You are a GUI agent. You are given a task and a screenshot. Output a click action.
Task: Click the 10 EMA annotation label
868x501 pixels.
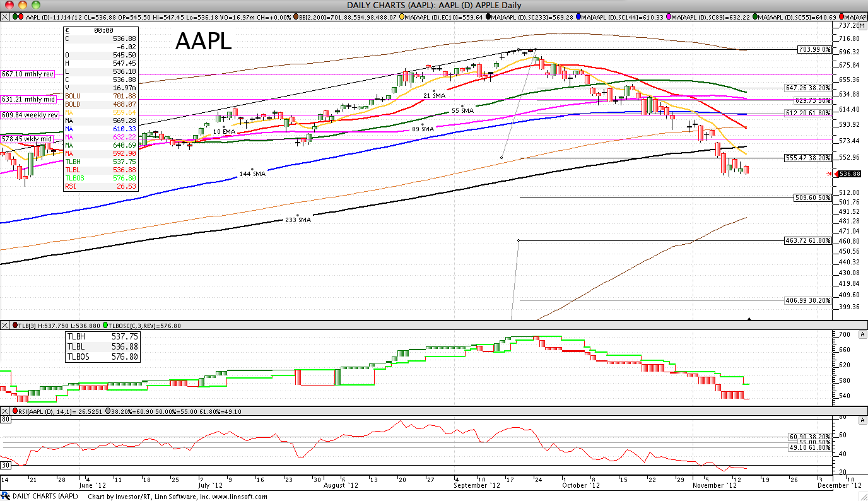[223, 131]
